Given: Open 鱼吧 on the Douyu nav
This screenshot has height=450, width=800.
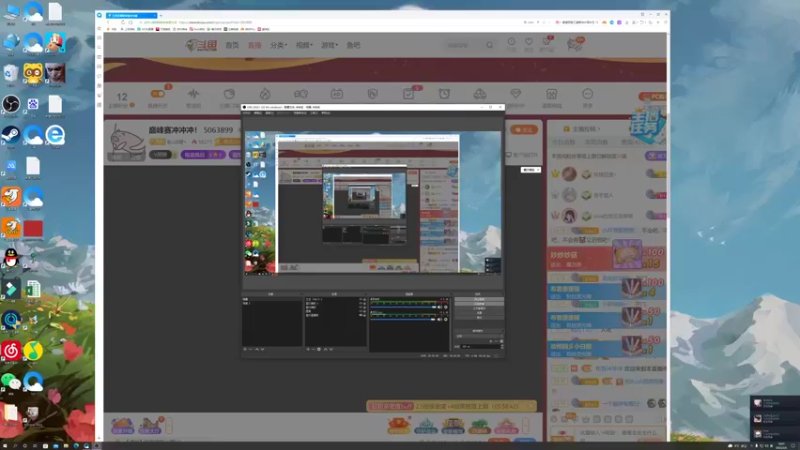Looking at the screenshot, I should [x=354, y=45].
